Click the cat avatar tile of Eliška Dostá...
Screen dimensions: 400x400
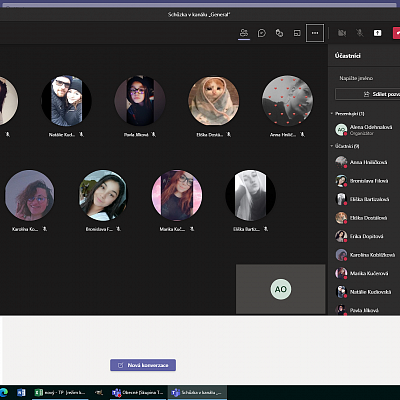pos(214,101)
